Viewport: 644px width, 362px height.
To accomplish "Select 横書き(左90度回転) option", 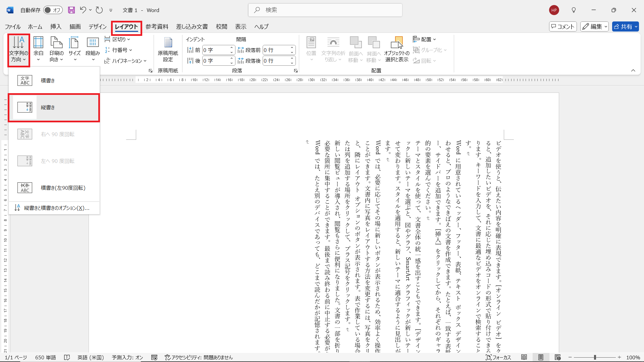I will pyautogui.click(x=54, y=188).
